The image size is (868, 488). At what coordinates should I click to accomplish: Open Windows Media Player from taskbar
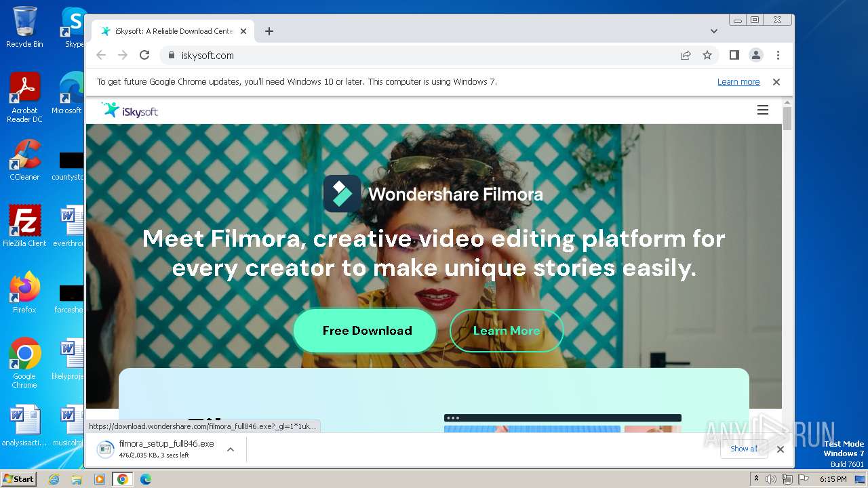coord(100,479)
